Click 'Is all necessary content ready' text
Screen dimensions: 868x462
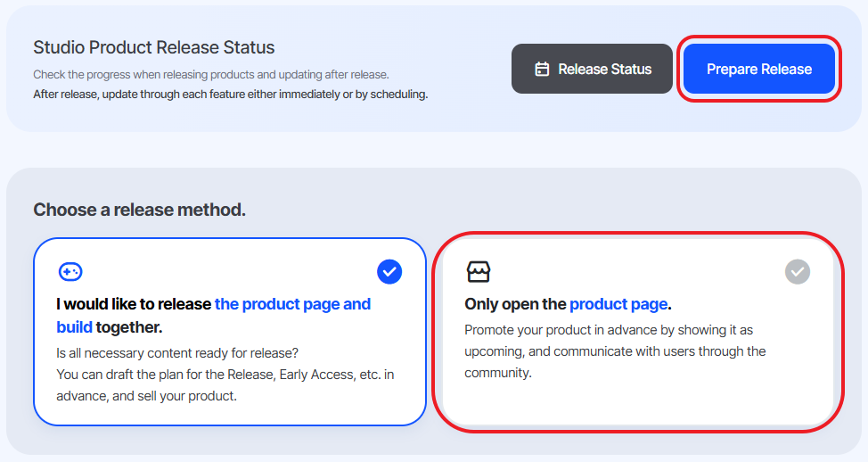177,353
